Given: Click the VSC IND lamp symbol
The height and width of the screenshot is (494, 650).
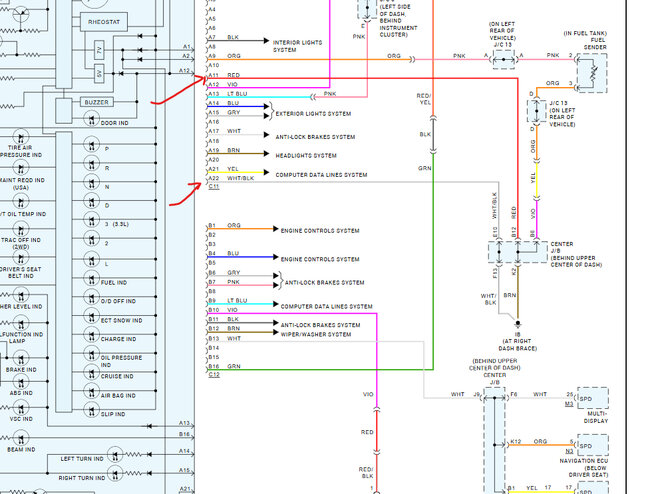Looking at the screenshot, I should click(21, 408).
